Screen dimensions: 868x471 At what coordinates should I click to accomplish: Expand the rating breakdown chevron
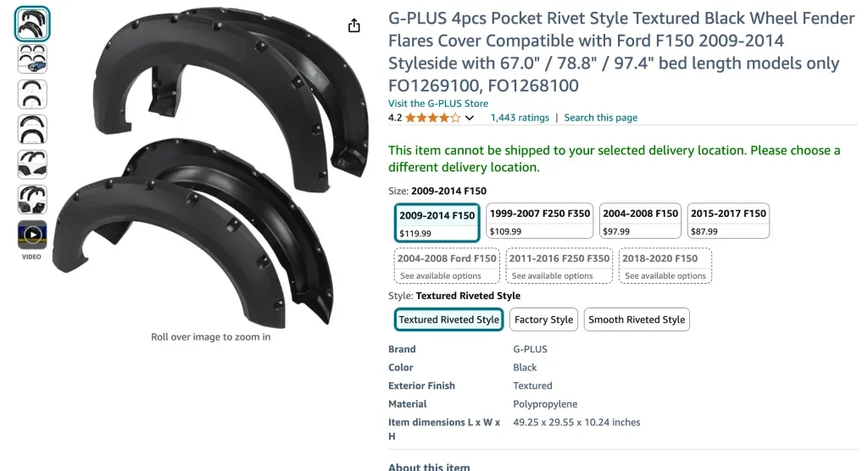click(x=470, y=118)
